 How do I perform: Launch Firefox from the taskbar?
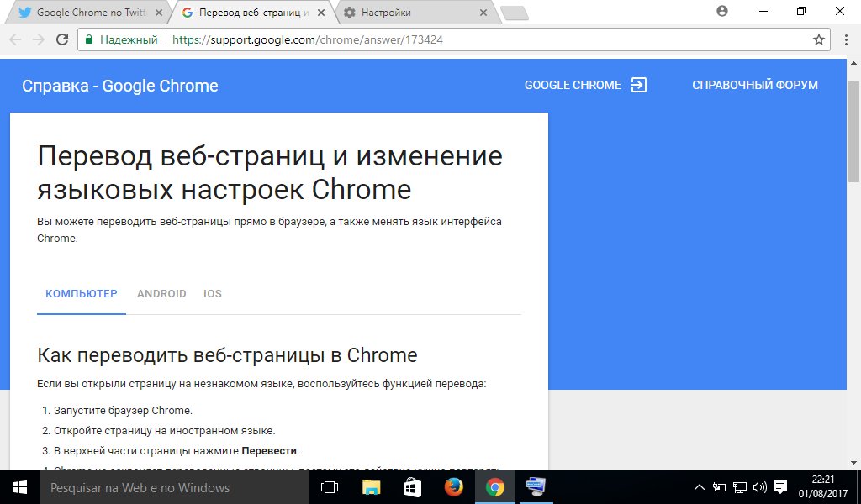[x=453, y=487]
